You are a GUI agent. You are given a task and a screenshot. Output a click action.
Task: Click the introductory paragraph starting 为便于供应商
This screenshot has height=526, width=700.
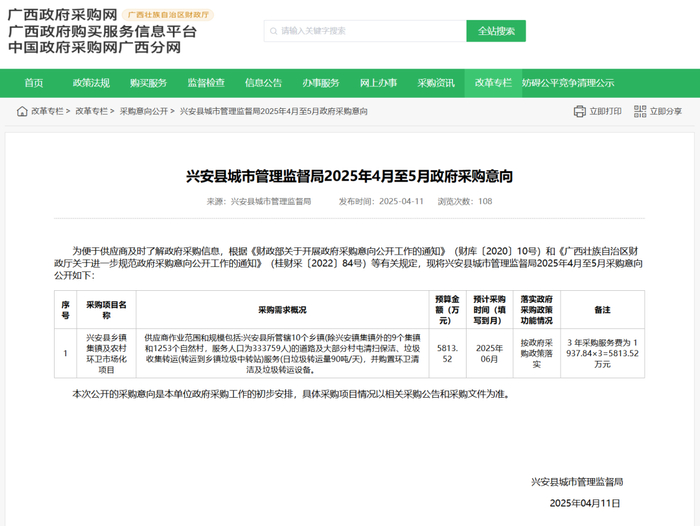349,263
